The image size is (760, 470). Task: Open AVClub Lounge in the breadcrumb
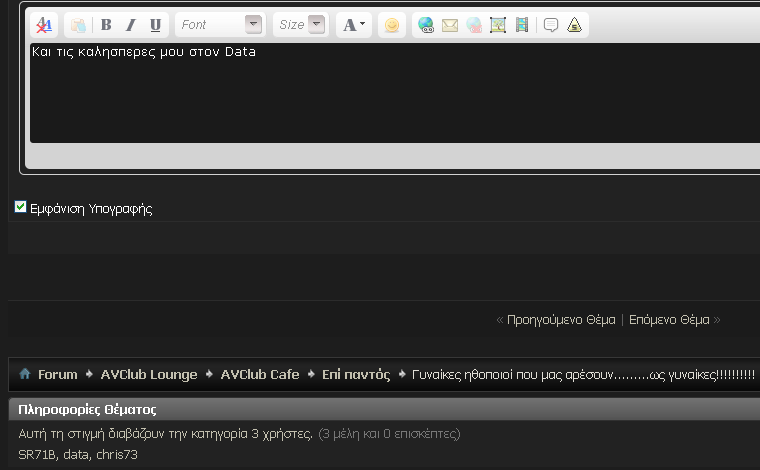tap(149, 374)
